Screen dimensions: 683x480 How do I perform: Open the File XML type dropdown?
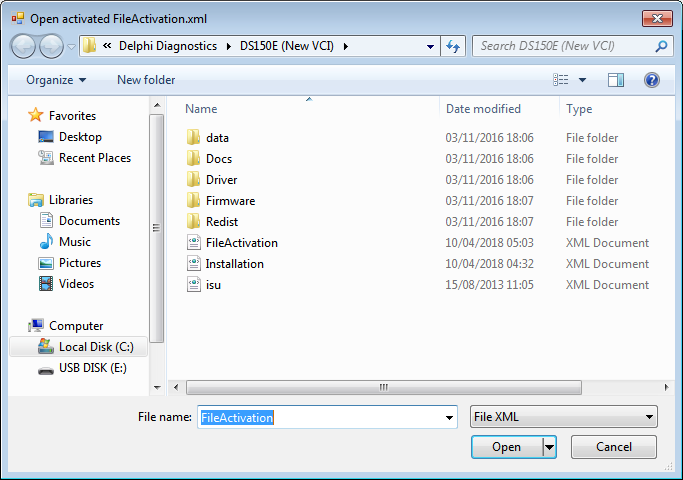[564, 417]
